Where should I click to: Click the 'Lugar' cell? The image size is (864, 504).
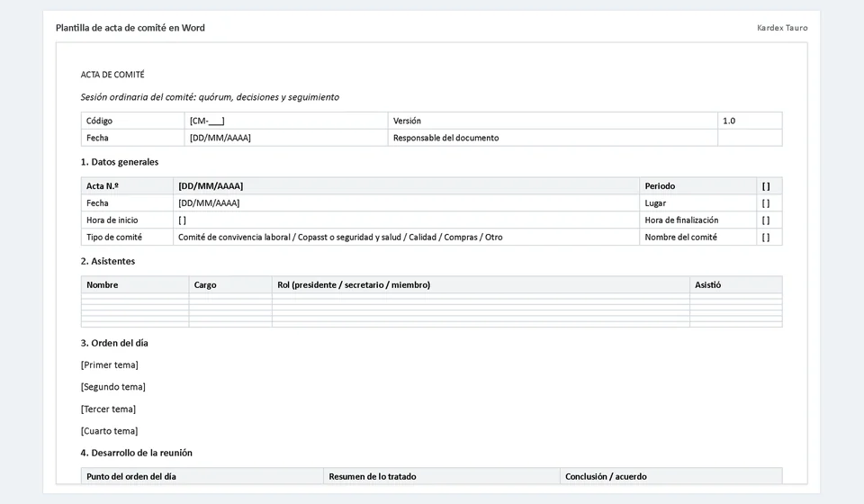click(x=697, y=202)
